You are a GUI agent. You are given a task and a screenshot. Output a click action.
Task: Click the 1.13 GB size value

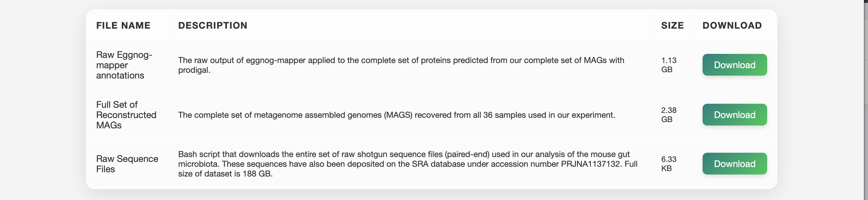pos(669,65)
